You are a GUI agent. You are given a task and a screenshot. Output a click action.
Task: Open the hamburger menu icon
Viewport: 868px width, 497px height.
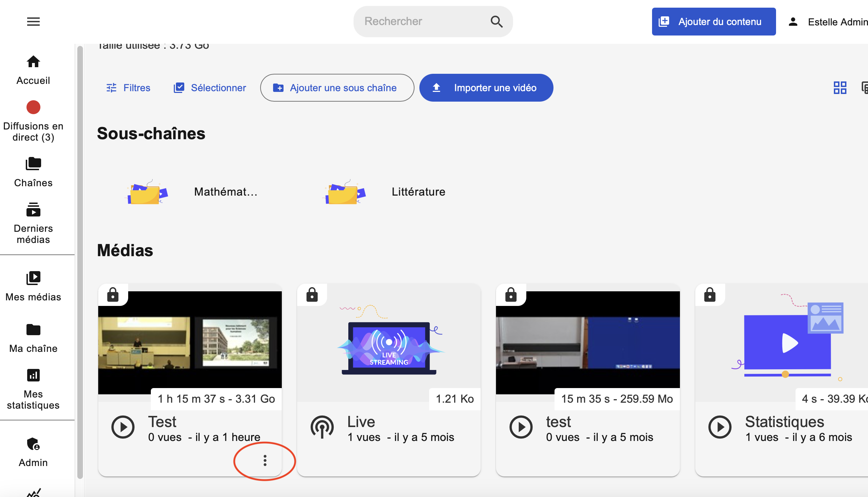[33, 22]
